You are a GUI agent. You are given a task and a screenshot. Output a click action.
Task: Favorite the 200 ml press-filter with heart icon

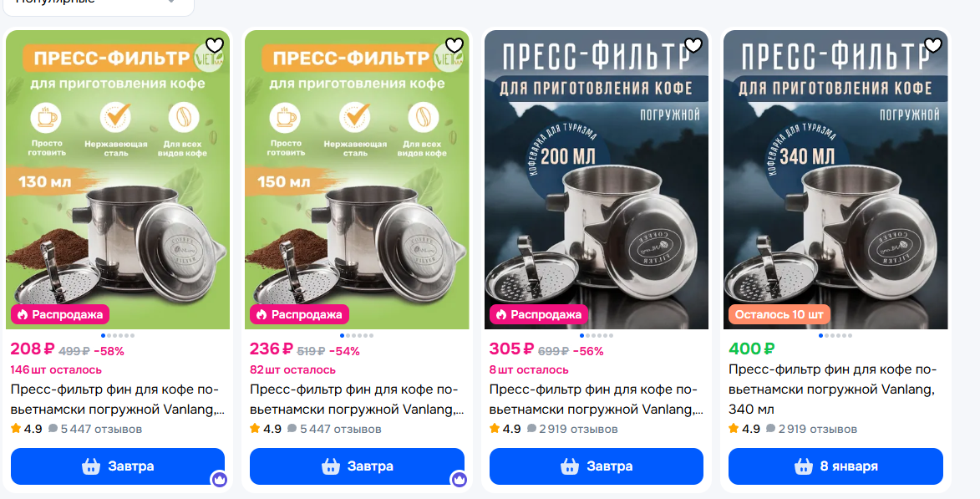(x=693, y=45)
